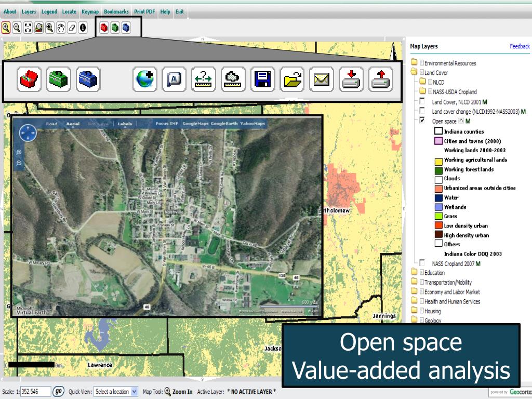Click the drive icon with red up arrow
Image resolution: width=532 pixels, height=399 pixels.
point(381,79)
